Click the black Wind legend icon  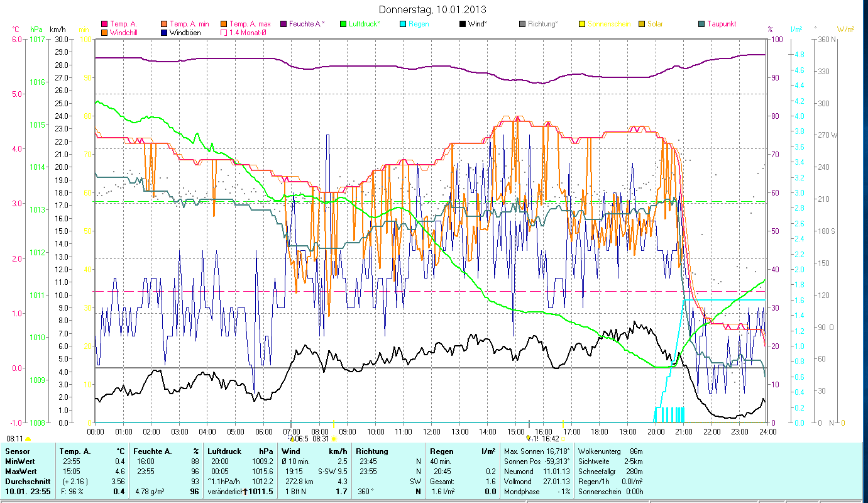click(463, 24)
